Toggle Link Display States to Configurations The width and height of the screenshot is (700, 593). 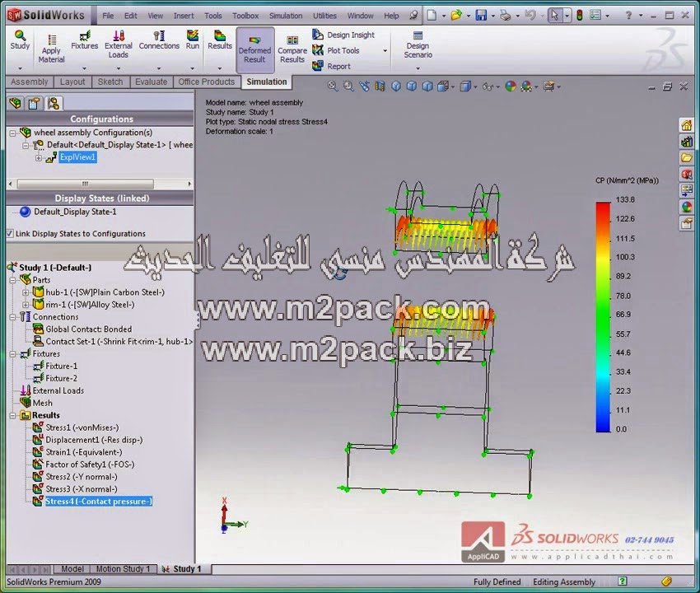click(10, 234)
